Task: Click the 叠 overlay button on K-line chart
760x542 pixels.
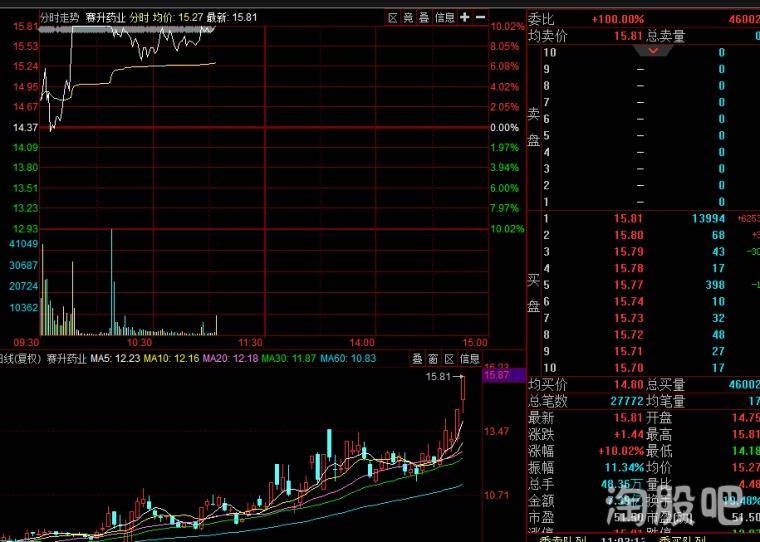Action: 417,359
